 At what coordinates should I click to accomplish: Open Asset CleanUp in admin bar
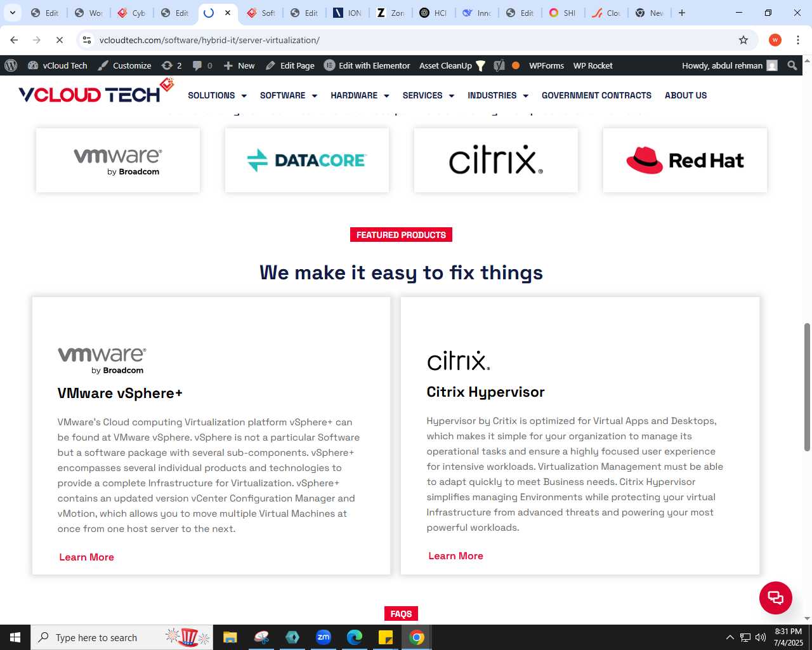coord(452,65)
